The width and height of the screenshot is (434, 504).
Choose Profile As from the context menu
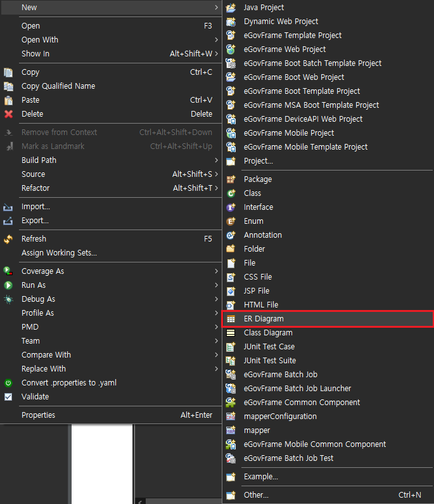point(111,313)
